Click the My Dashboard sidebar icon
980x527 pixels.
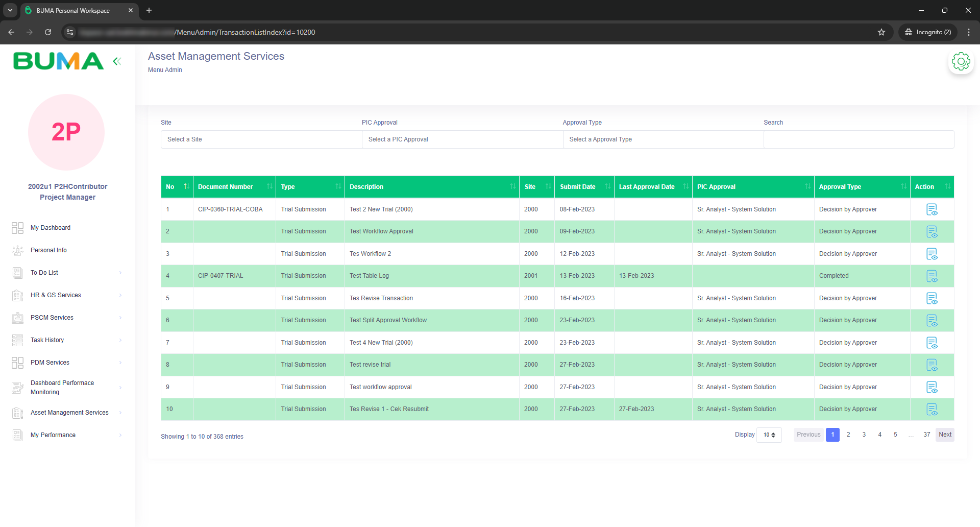18,228
